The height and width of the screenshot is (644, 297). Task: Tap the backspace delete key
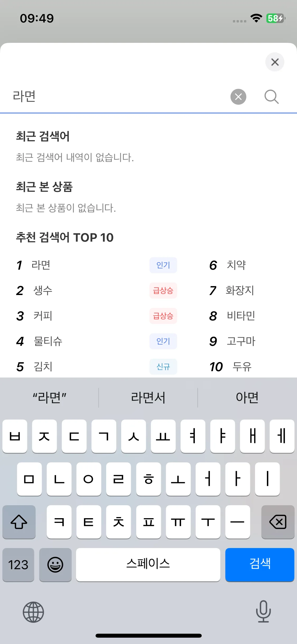(x=278, y=522)
